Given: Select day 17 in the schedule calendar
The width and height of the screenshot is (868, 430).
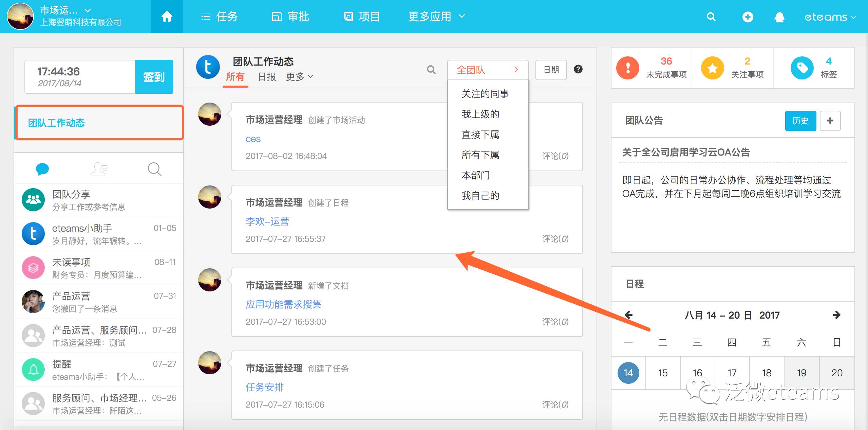Looking at the screenshot, I should (x=732, y=373).
